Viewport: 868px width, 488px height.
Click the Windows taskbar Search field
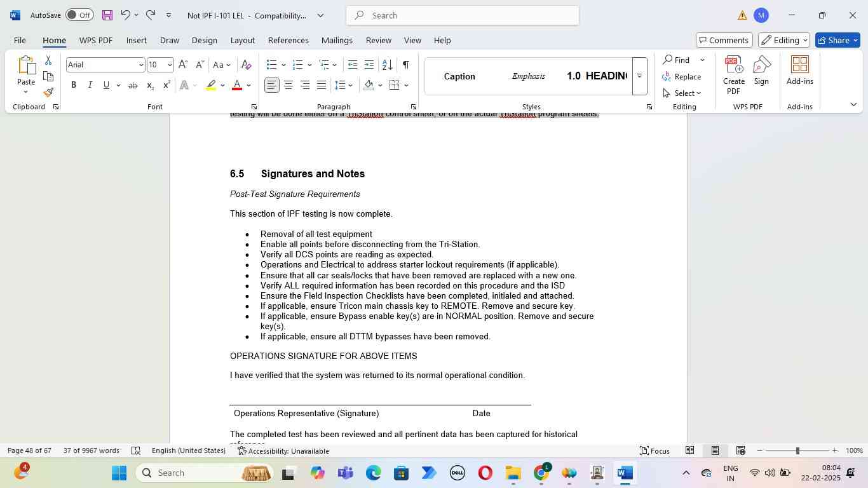[203, 473]
